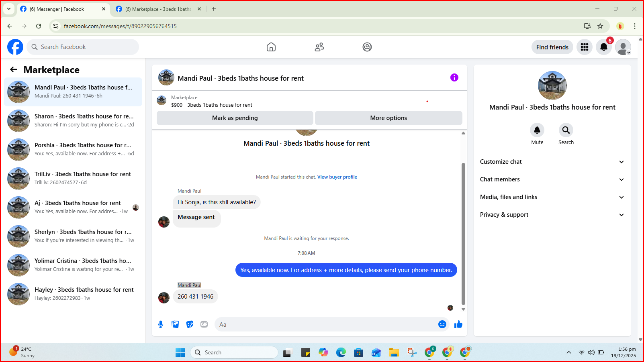Open the Facebook home logo

[15, 47]
